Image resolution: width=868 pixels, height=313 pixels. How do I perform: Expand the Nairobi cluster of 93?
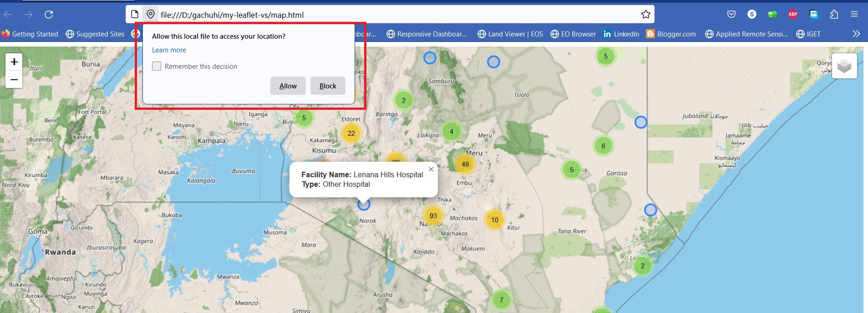[433, 216]
